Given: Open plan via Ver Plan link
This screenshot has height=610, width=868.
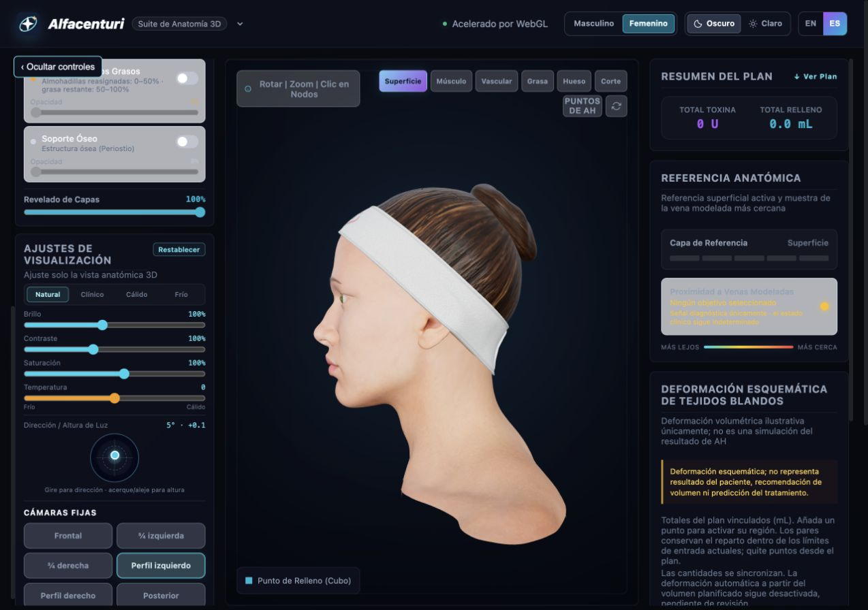Looking at the screenshot, I should click(816, 76).
